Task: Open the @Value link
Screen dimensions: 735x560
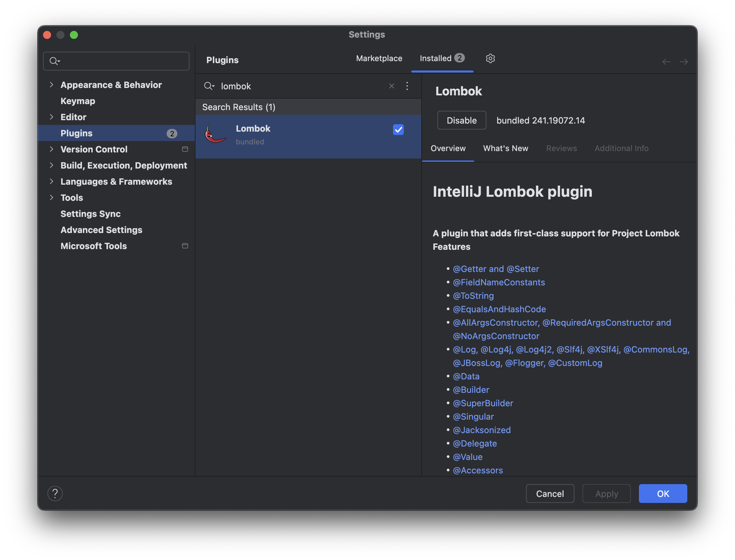Action: pyautogui.click(x=468, y=457)
